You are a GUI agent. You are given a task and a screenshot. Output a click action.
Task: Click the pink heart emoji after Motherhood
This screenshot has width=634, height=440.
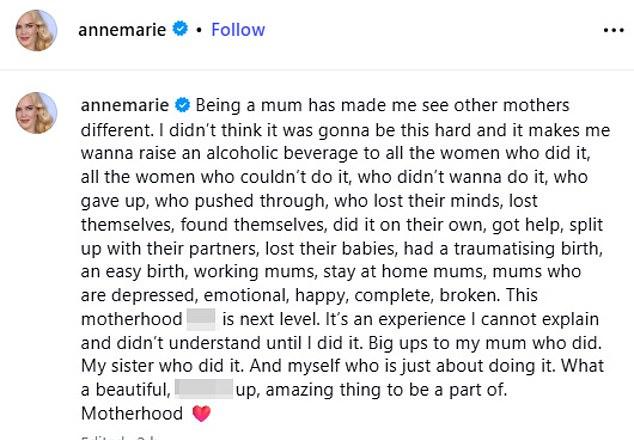pos(201,413)
